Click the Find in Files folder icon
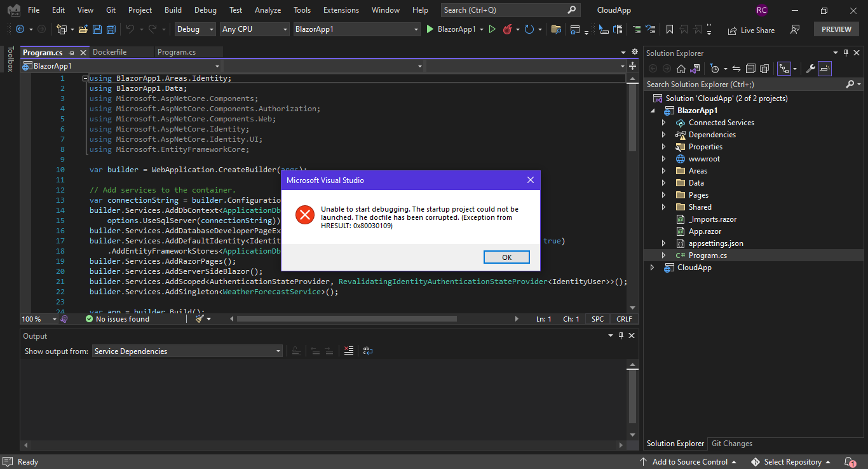 pyautogui.click(x=556, y=29)
